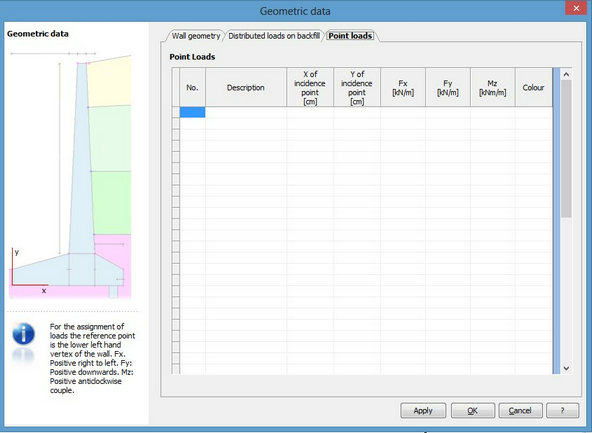The height and width of the screenshot is (433, 592).
Task: Click the retaining wall diagram preview
Action: tap(70, 175)
